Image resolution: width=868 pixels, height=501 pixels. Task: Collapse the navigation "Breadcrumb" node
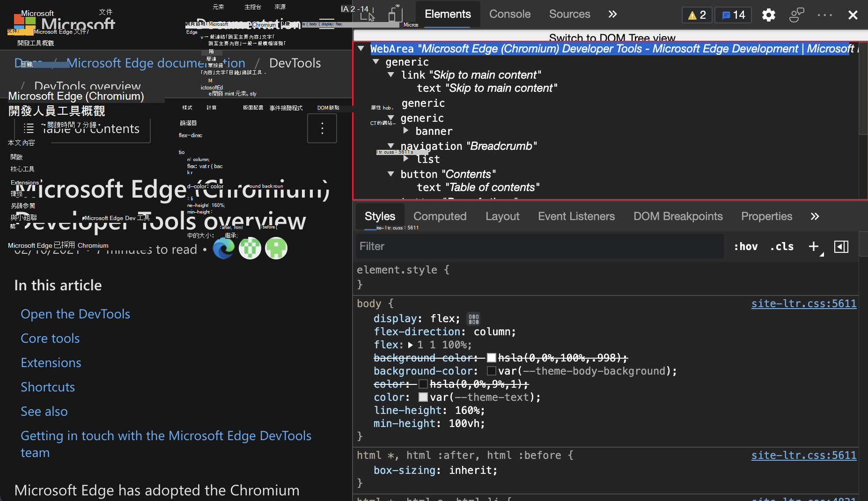[391, 146]
